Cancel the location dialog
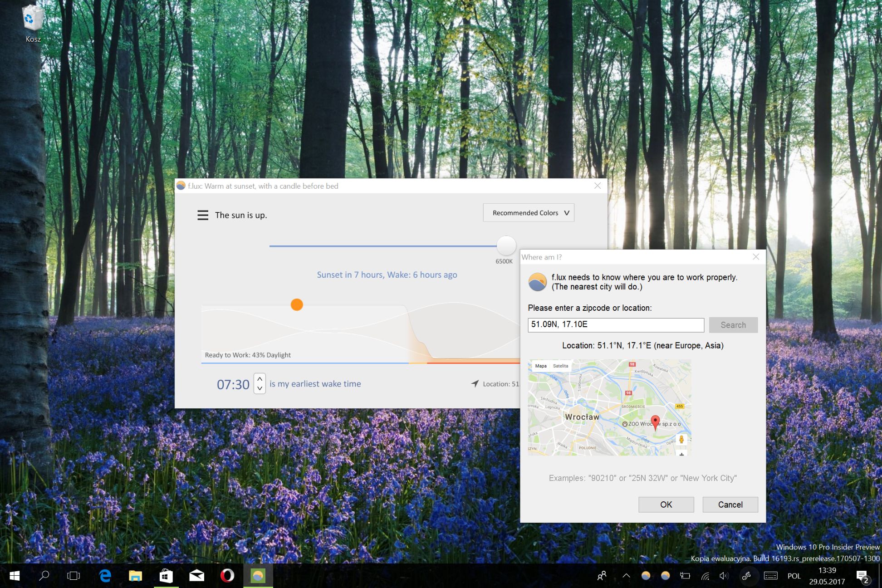The image size is (882, 588). pyautogui.click(x=730, y=505)
